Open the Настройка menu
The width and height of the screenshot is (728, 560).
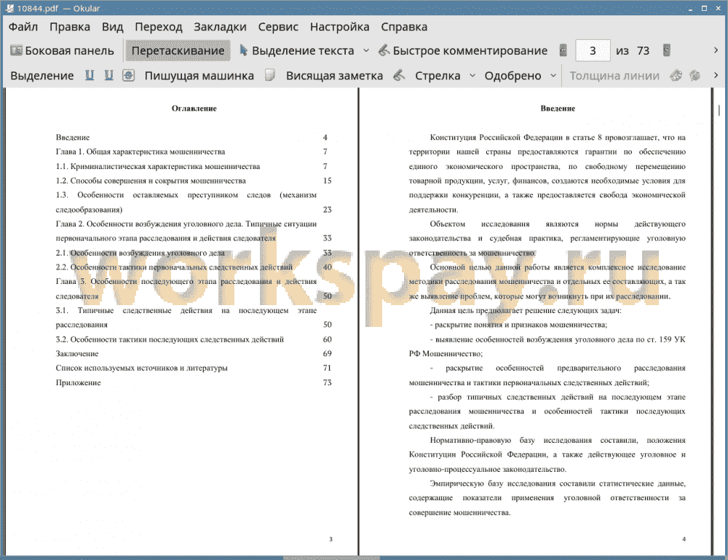click(339, 27)
